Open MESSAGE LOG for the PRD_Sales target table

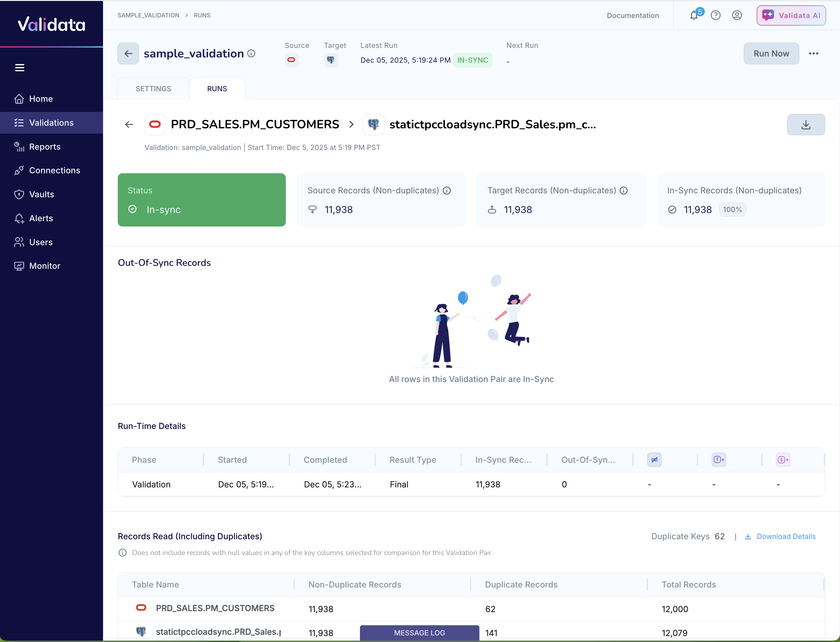click(419, 632)
